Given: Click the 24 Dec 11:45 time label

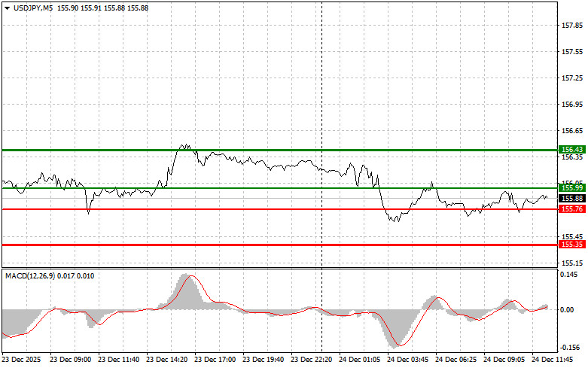Looking at the screenshot, I should pyautogui.click(x=553, y=360).
